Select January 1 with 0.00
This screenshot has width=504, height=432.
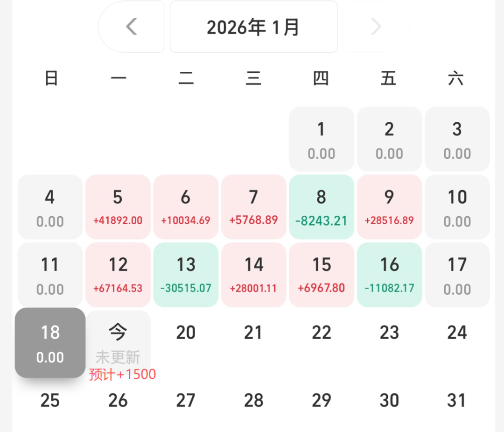(x=322, y=139)
